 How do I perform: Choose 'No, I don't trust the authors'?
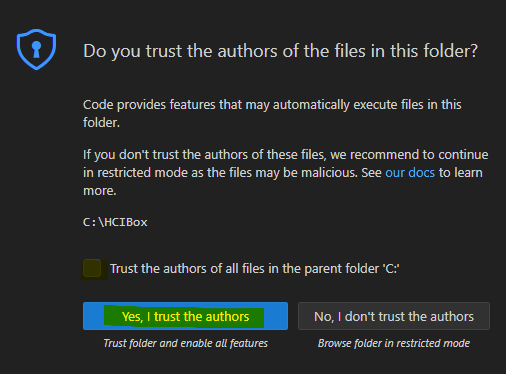(394, 316)
